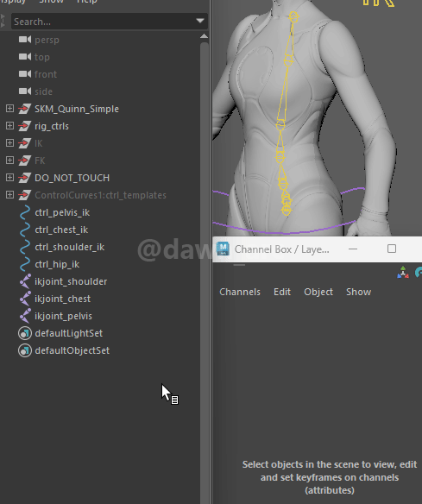Select defaultObjectSet in the Outliner
Screen dimensions: 422x504
(x=72, y=350)
